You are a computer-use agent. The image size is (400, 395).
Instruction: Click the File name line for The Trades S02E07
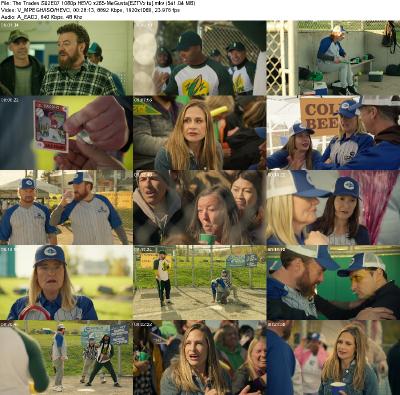(98, 3)
